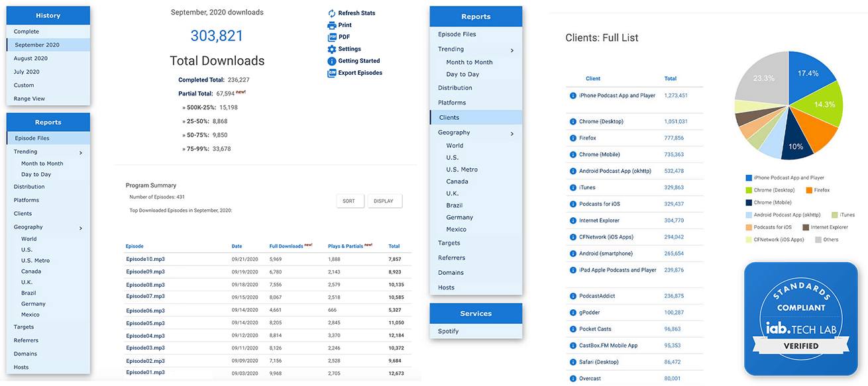Image resolution: width=868 pixels, height=386 pixels.
Task: Click info icon beside Podcasts for iOS row
Action: pos(573,204)
